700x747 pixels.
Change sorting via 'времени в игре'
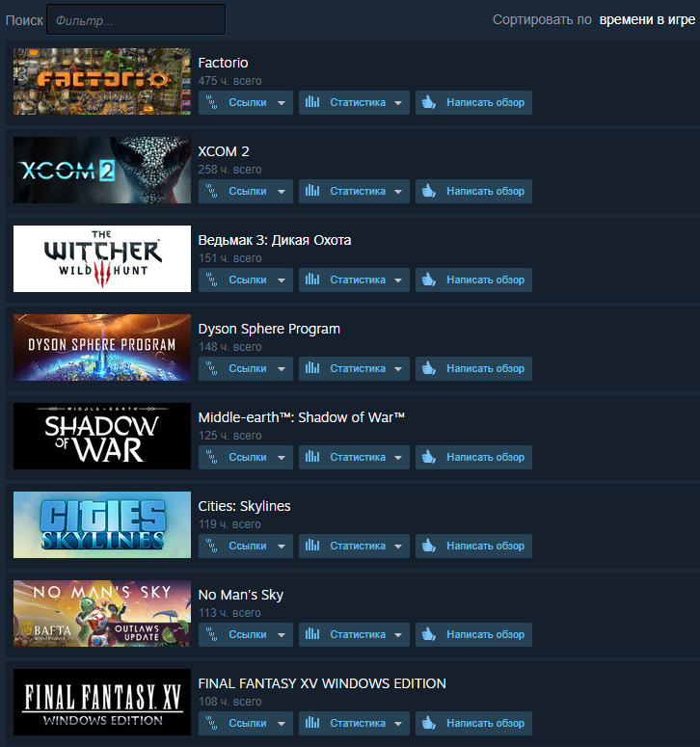[x=647, y=19]
